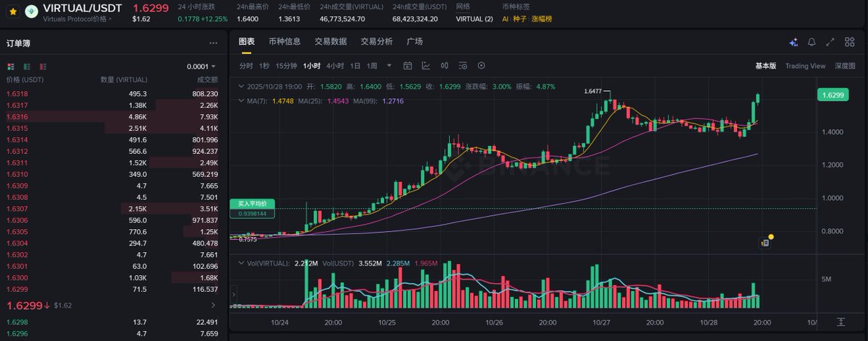
Task: Open the AI sparkle assistant icon
Action: pos(793,42)
